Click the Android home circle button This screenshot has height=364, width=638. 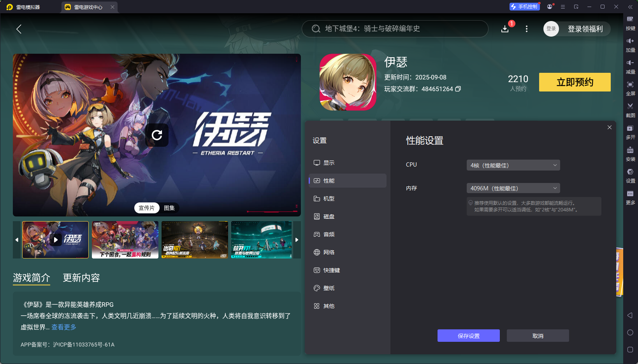(x=630, y=332)
